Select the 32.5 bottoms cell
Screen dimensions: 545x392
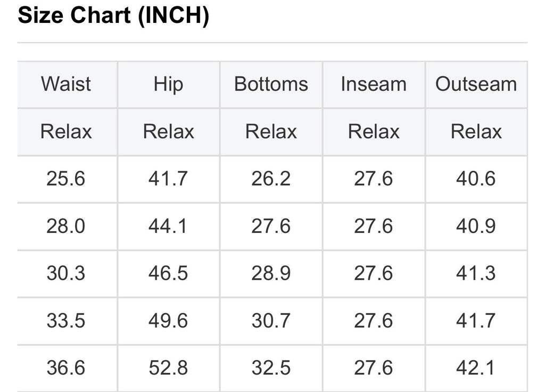(x=271, y=368)
